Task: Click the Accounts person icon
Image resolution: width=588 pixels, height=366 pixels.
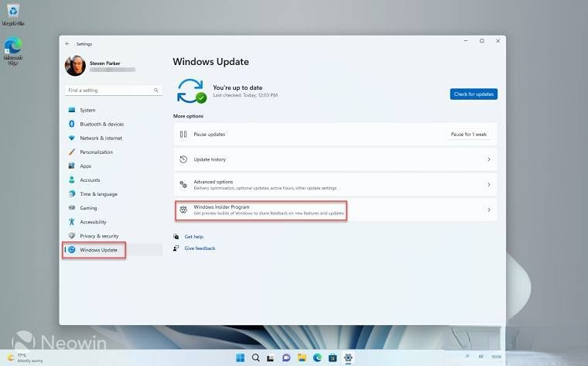Action: pyautogui.click(x=72, y=180)
